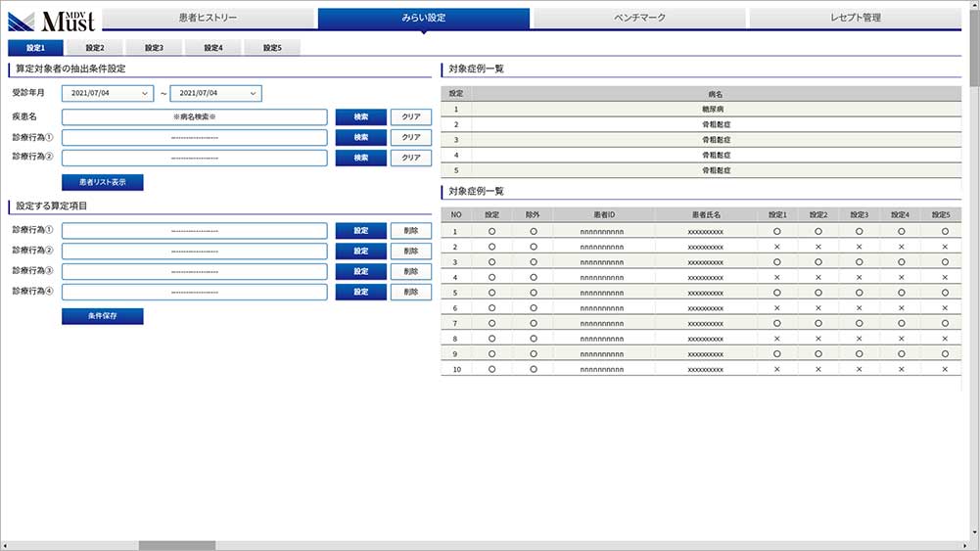Switch to the 設定2 sub-tab

pyautogui.click(x=95, y=48)
